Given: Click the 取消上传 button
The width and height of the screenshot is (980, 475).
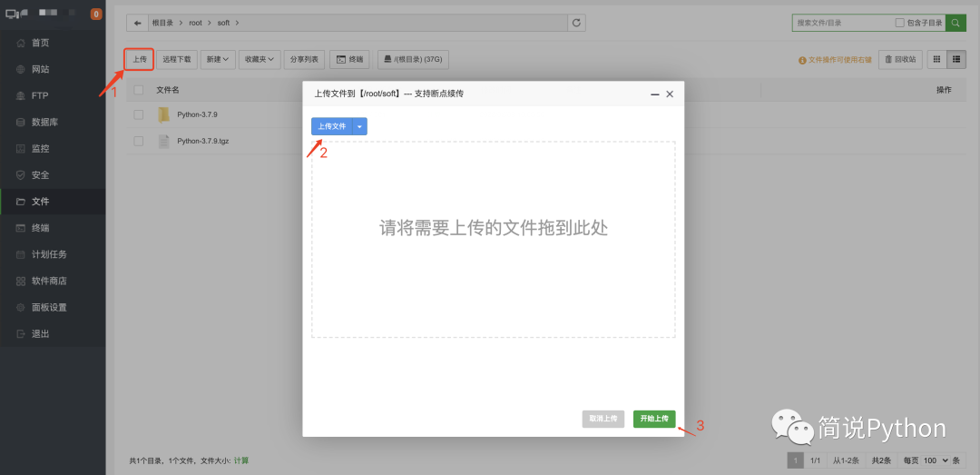Looking at the screenshot, I should tap(603, 419).
